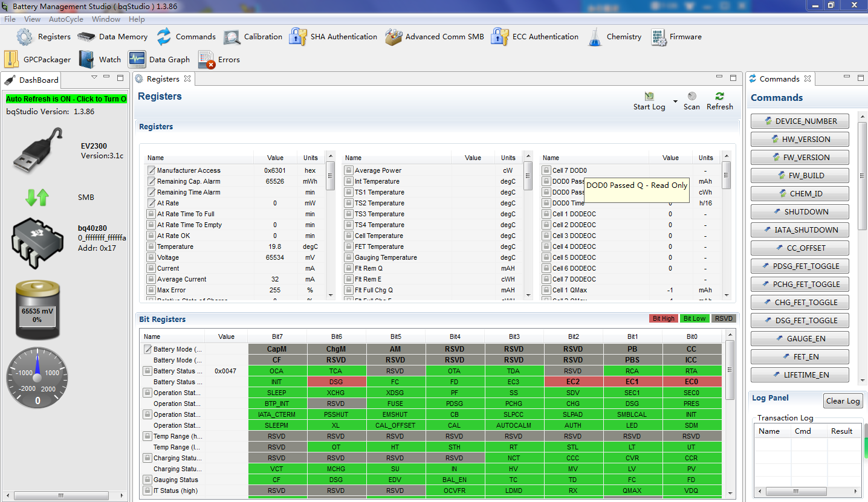The height and width of the screenshot is (502, 868).
Task: Launch the Calibration tool
Action: point(253,37)
